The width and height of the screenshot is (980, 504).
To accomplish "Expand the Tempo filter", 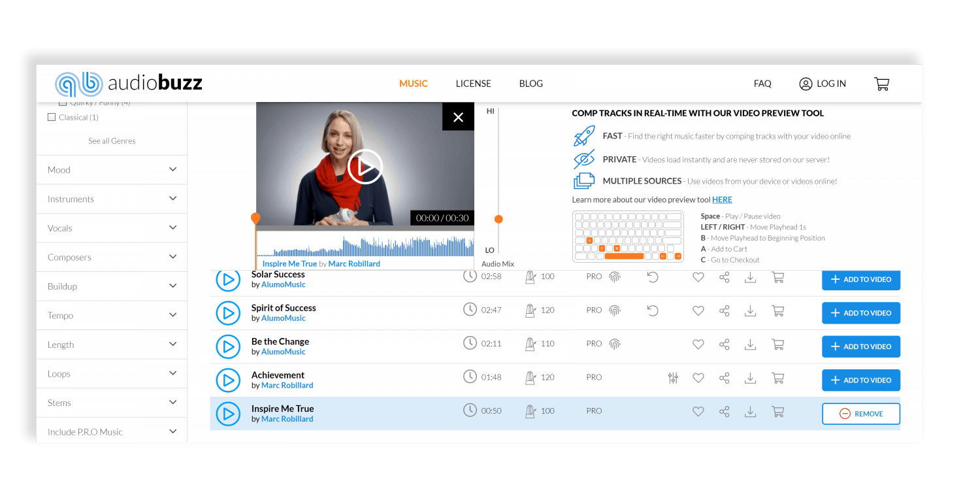I will coord(112,315).
